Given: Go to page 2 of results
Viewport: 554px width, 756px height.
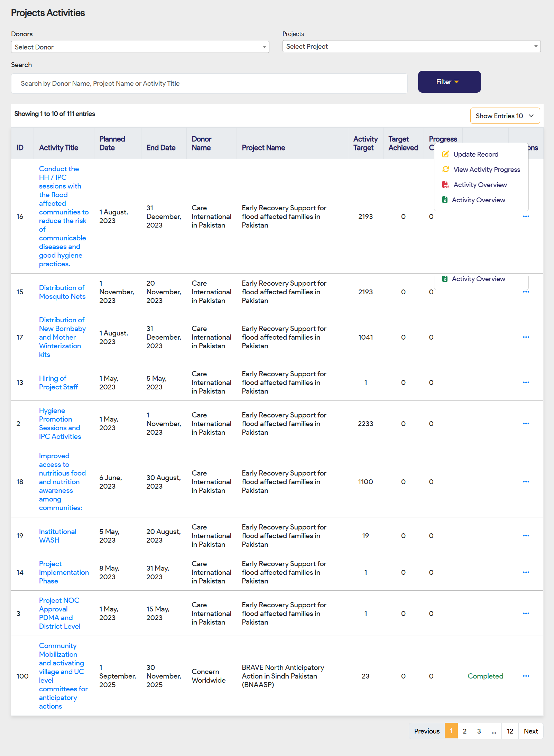Looking at the screenshot, I should [464, 731].
